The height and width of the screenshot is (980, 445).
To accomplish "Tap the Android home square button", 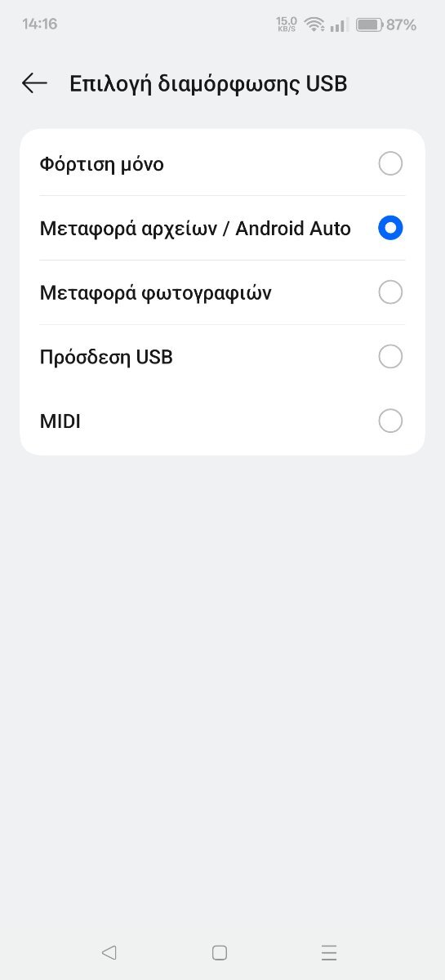I will [219, 952].
